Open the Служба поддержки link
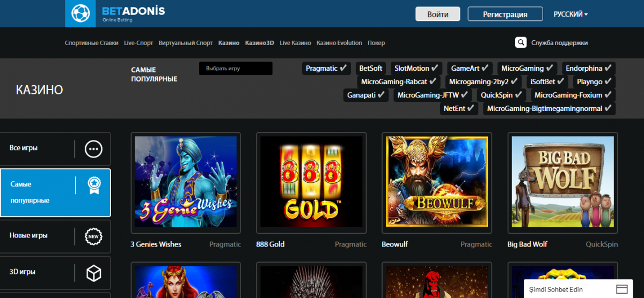The image size is (644, 298). pos(560,43)
